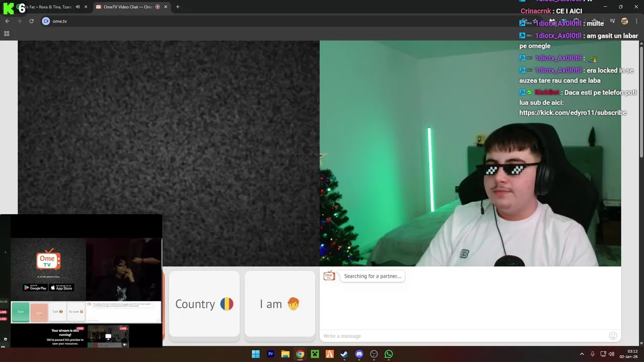
Task: Open Google Chrome from taskbar
Action: coord(300,354)
